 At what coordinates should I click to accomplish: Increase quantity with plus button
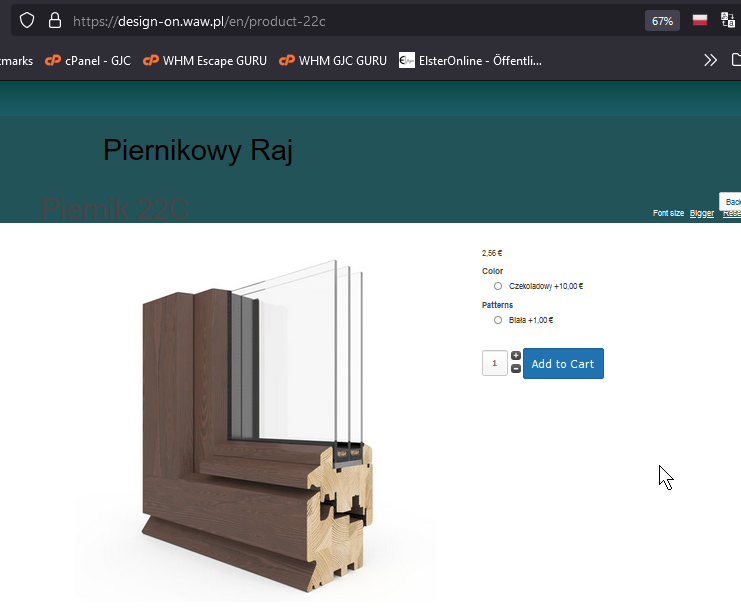(516, 356)
